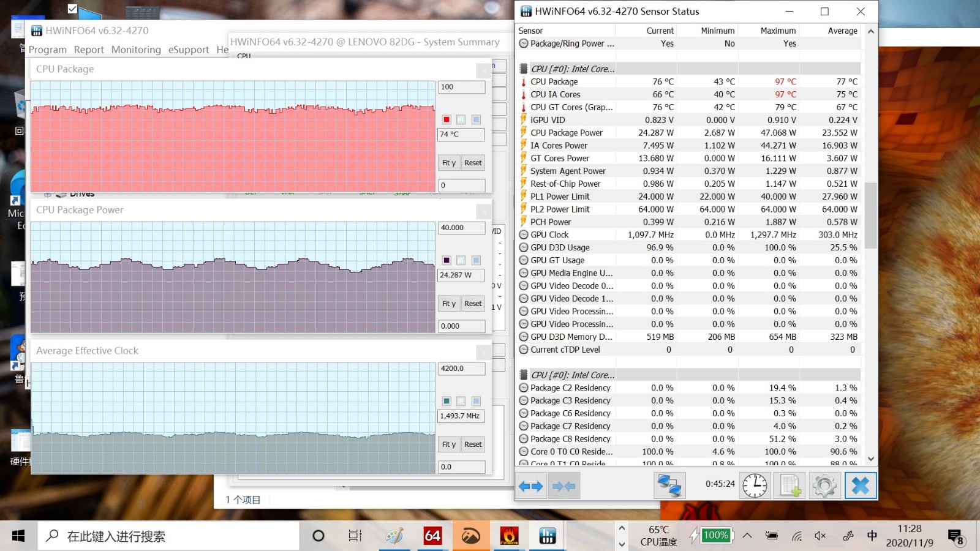
Task: Click the log file with plus icon
Action: pyautogui.click(x=790, y=486)
